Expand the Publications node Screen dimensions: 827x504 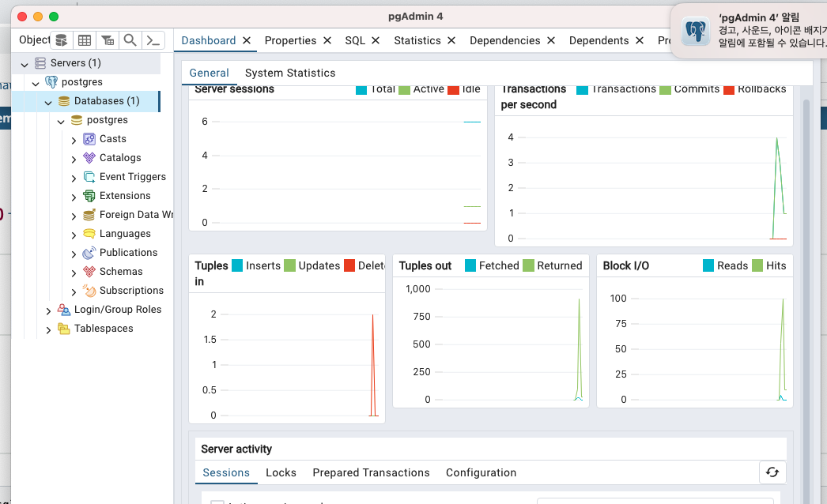[74, 254]
